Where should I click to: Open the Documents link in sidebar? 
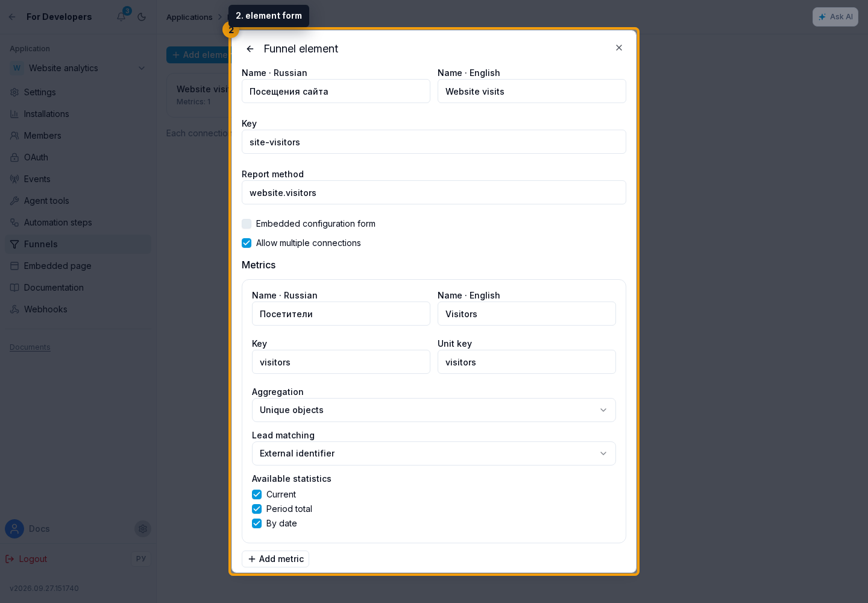tap(30, 347)
